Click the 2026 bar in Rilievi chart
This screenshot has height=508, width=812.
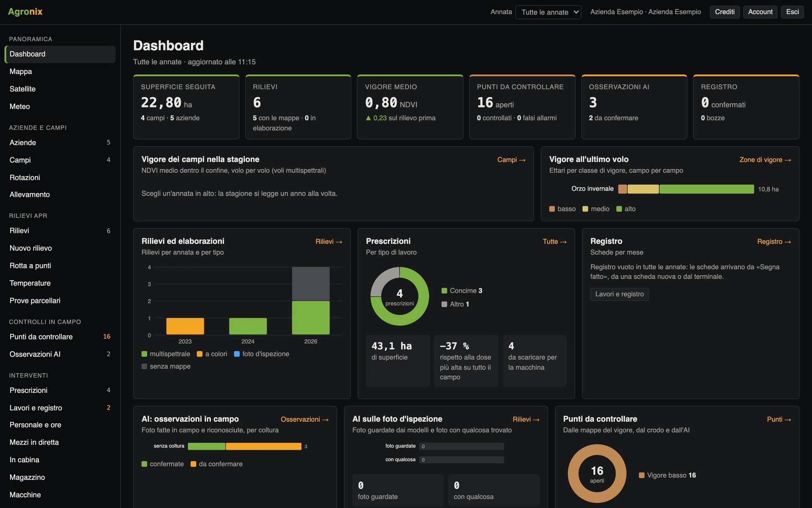coord(311,301)
